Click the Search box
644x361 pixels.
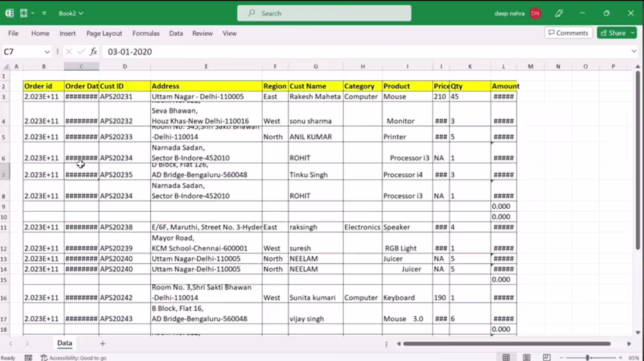(x=324, y=13)
